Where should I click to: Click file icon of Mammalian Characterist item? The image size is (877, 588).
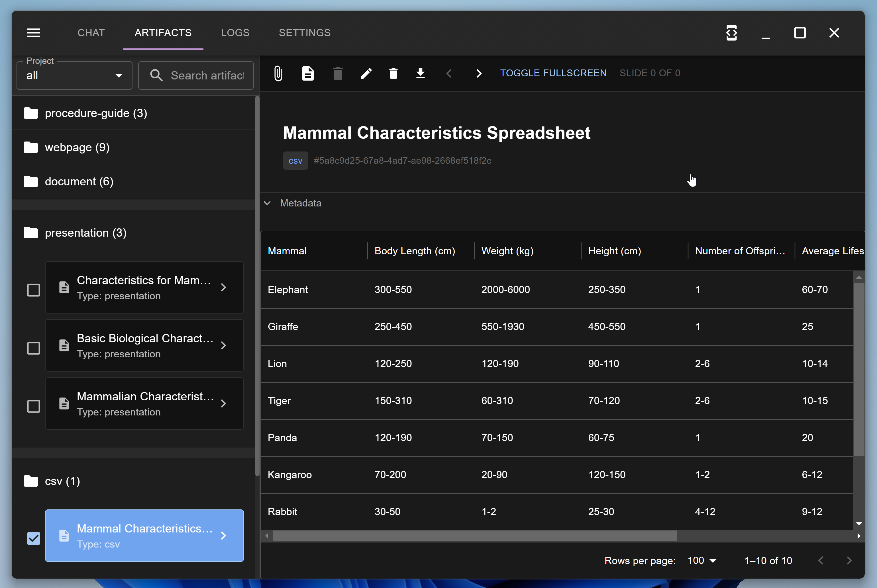click(64, 403)
